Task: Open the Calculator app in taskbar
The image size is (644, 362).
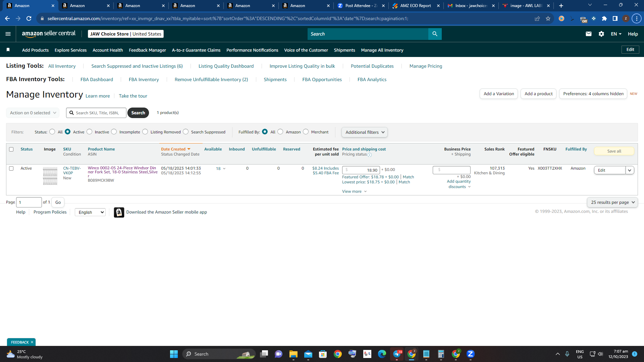Action: [441, 354]
